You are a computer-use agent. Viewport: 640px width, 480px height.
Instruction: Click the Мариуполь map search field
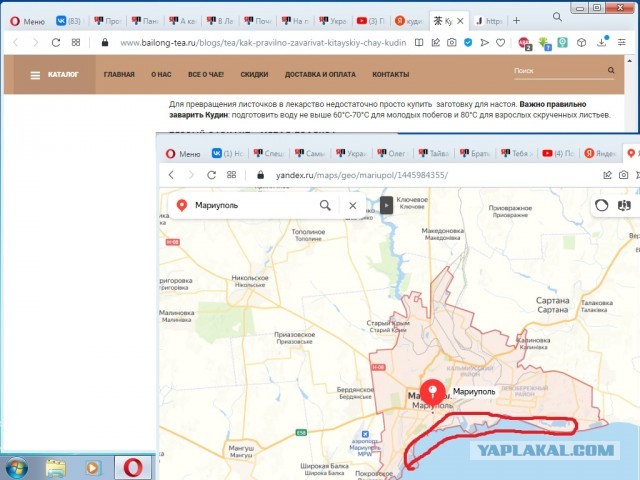(x=253, y=205)
